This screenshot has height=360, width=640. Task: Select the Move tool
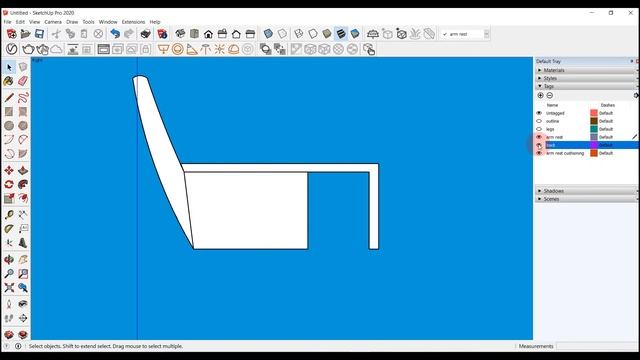pyautogui.click(x=9, y=170)
